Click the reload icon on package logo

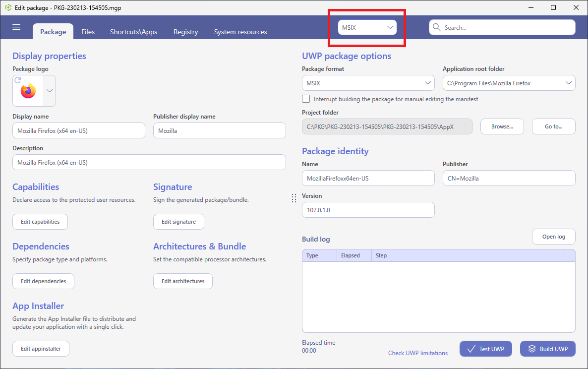pyautogui.click(x=18, y=80)
